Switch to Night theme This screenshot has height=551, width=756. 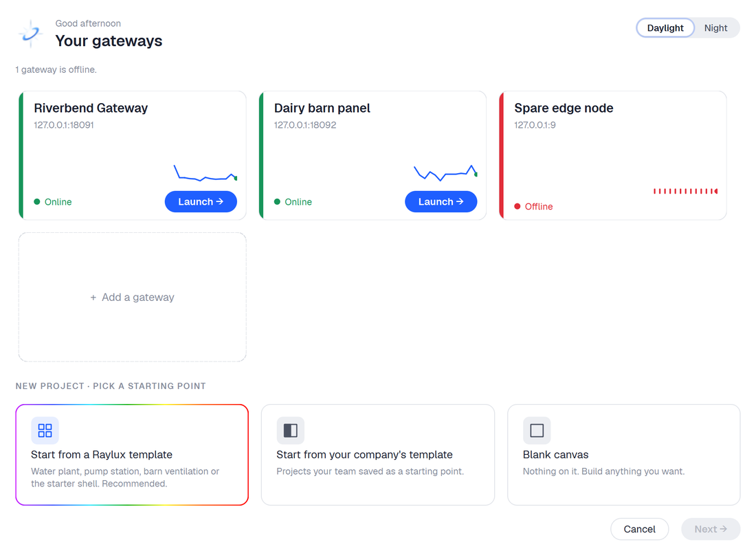pos(715,28)
